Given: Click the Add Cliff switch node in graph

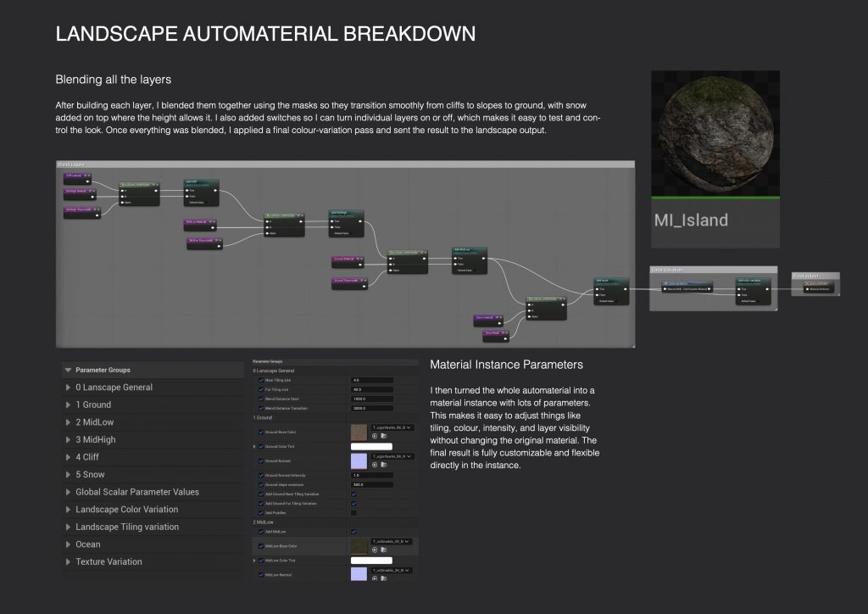Looking at the screenshot, I should click(x=202, y=192).
